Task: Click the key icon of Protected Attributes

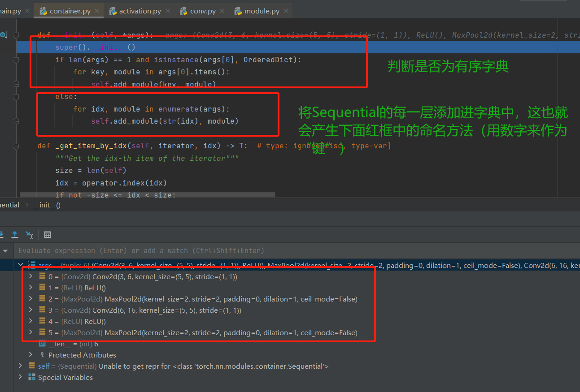Action: point(43,355)
